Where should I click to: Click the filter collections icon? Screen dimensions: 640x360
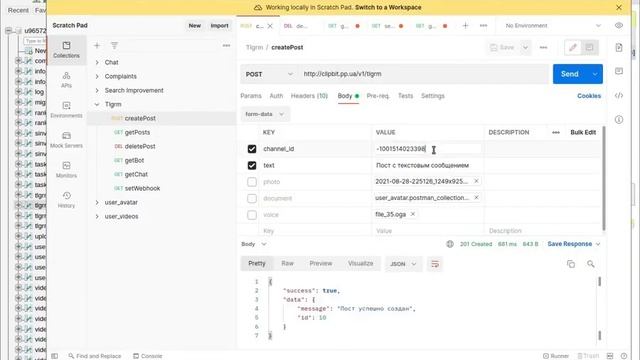tap(114, 46)
